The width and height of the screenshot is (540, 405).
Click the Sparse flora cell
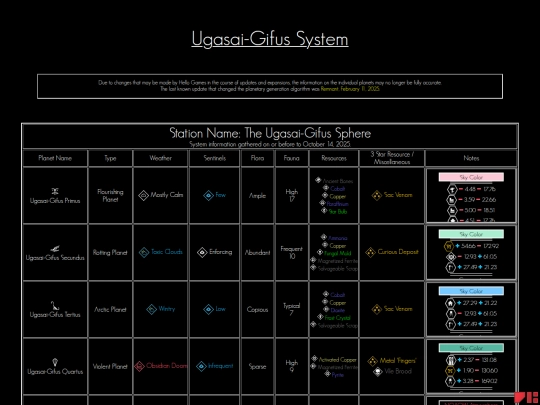[x=257, y=366]
